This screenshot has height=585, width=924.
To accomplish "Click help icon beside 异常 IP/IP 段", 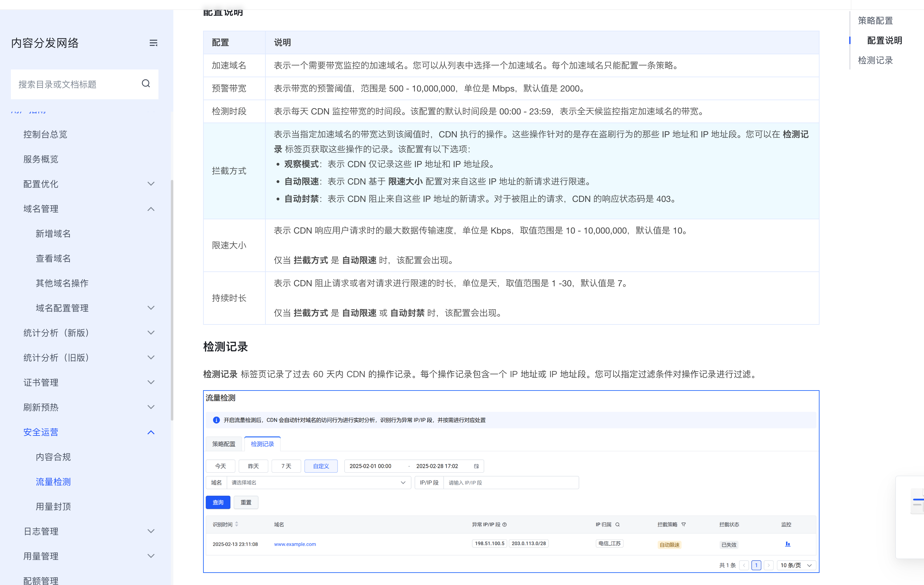I will 504,524.
